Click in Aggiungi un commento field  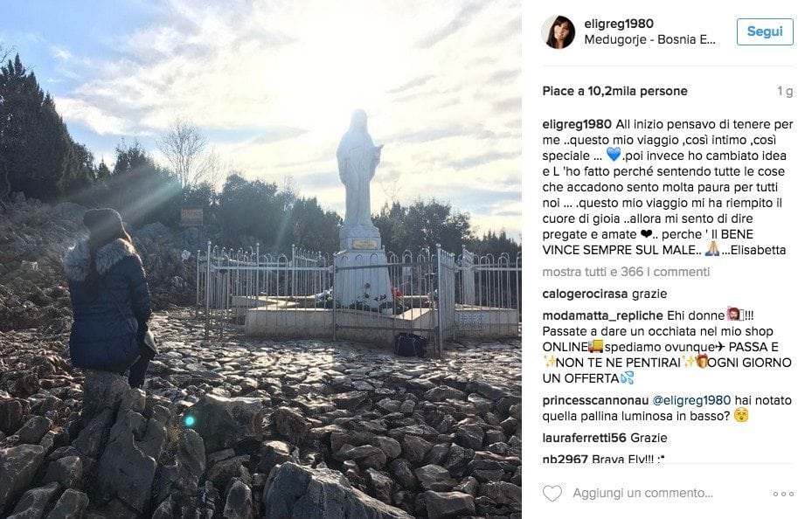642,493
